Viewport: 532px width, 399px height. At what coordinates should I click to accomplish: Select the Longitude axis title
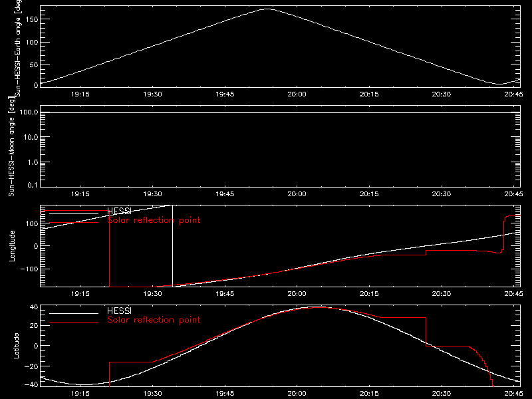pyautogui.click(x=12, y=246)
